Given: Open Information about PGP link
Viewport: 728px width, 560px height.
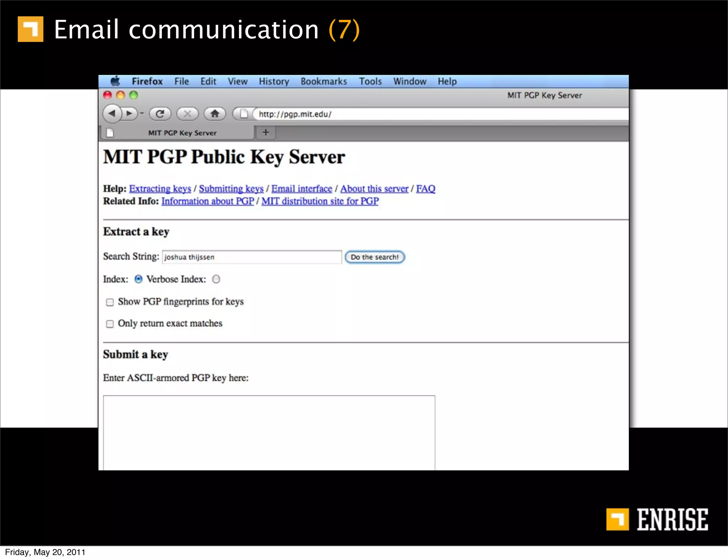Looking at the screenshot, I should (x=208, y=201).
